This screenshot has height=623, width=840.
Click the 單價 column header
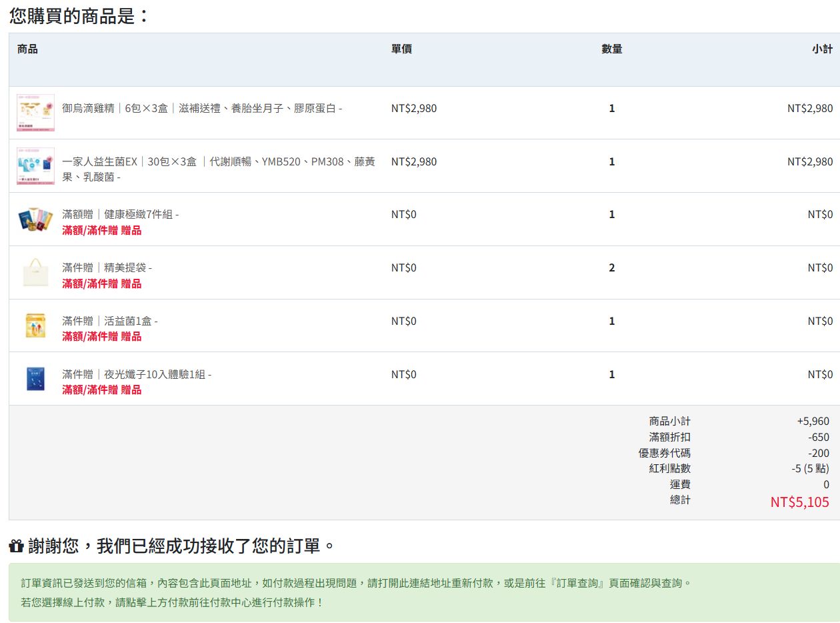click(x=401, y=49)
